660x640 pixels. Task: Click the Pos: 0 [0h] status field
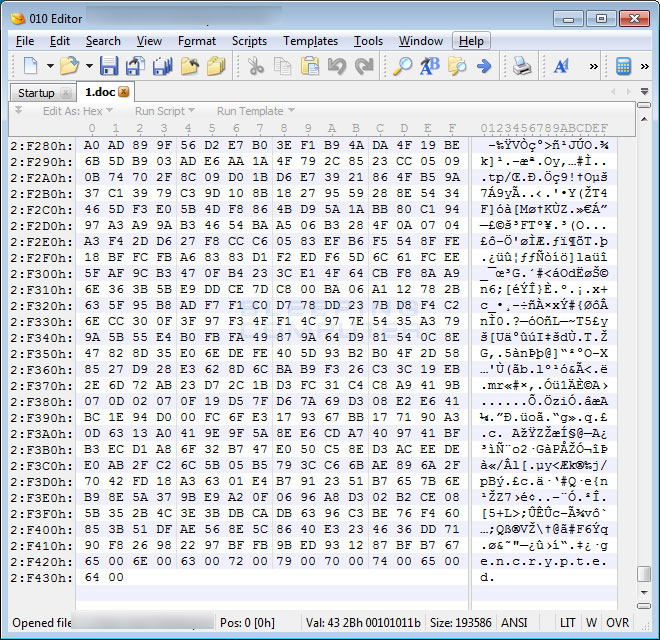coord(248,622)
